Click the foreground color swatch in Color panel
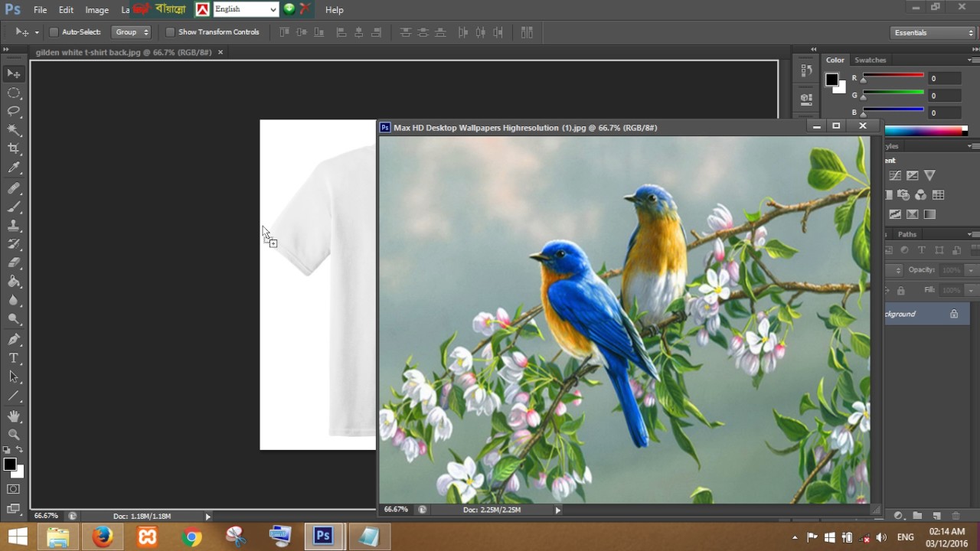Viewport: 980px width, 551px height. (x=831, y=80)
